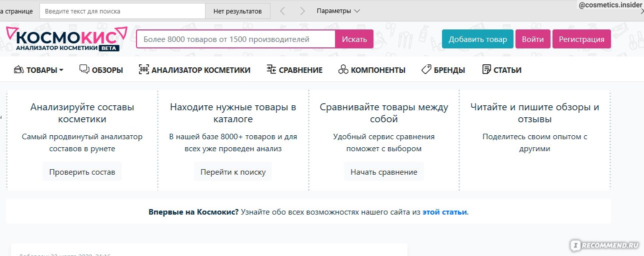Click the Проверить состав button
This screenshot has width=644, height=256.
pos(82,172)
